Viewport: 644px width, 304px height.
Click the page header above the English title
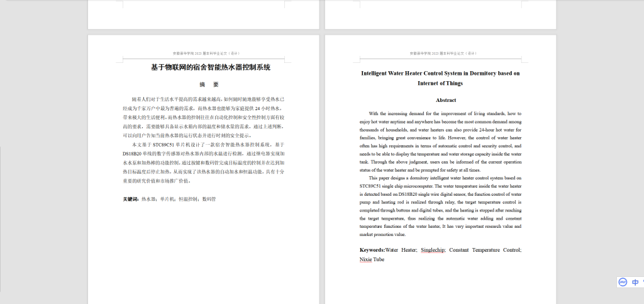pos(443,53)
